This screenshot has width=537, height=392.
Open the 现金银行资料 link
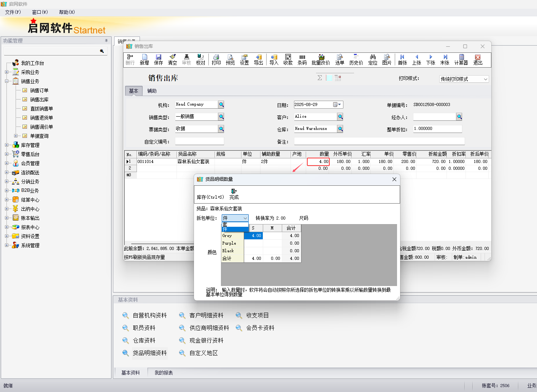pos(207,340)
